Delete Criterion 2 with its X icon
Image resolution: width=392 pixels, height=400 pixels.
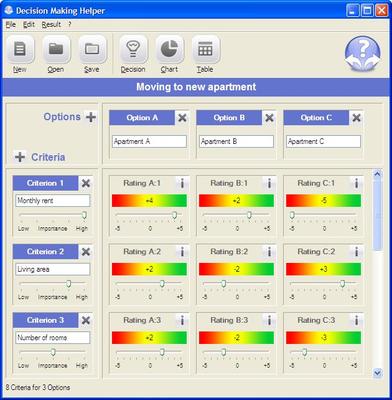(86, 252)
